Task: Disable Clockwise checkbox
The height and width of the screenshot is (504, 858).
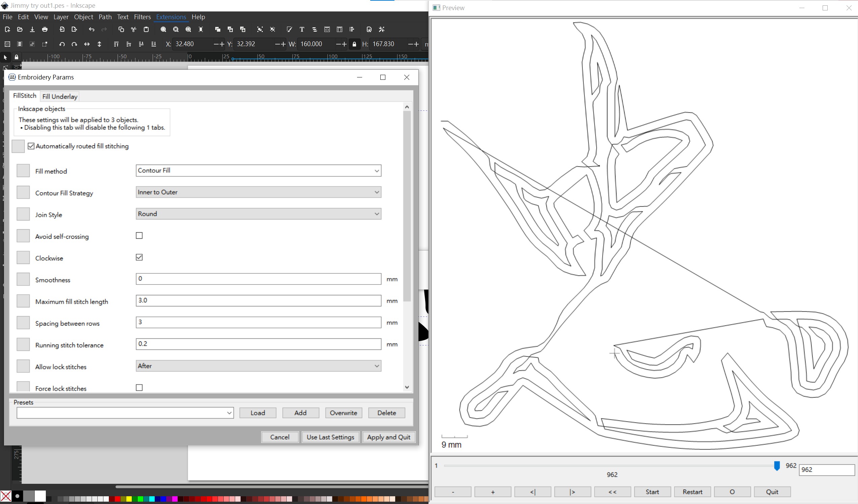Action: click(139, 258)
